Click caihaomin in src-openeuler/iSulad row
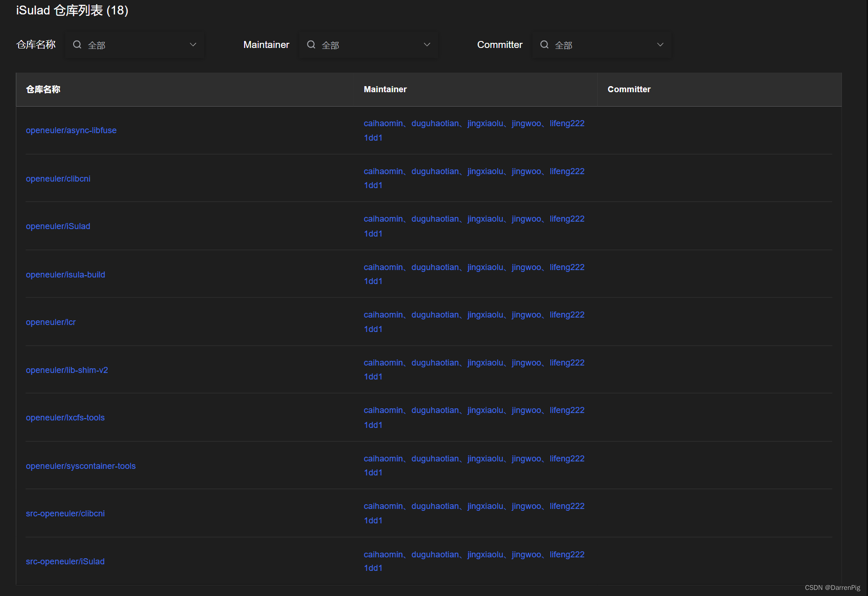 tap(383, 555)
